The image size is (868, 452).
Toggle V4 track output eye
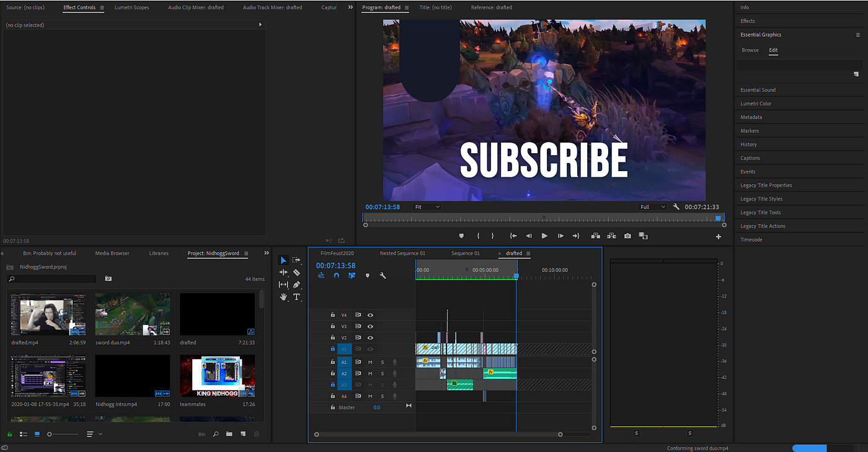click(370, 315)
